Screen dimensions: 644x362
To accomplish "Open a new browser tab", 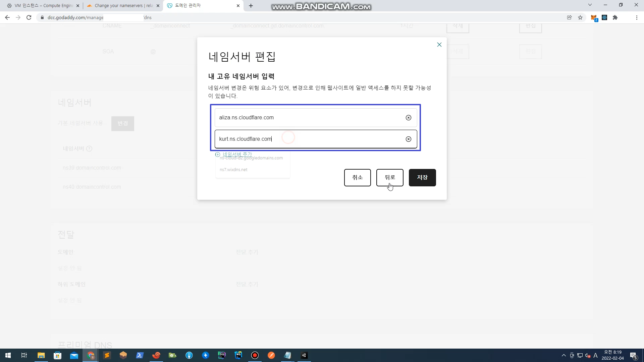I will tap(251, 6).
